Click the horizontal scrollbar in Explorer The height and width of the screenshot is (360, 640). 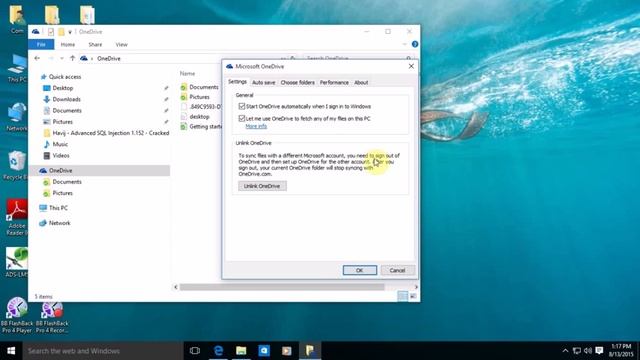282,287
